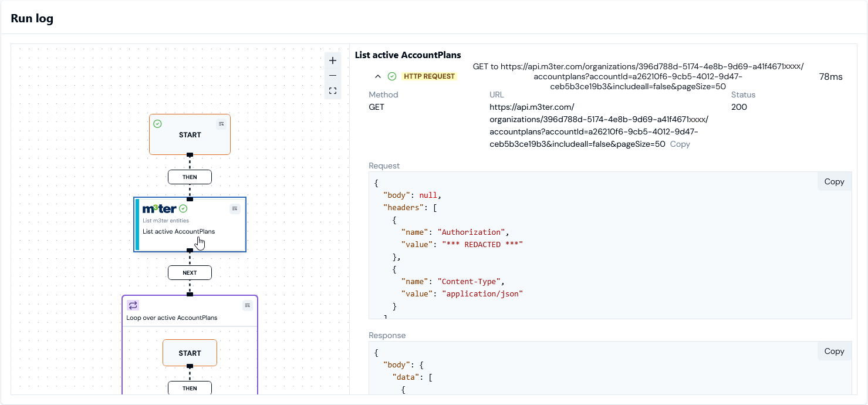868x405 pixels.
Task: Click the "Authorization" header name
Action: [x=471, y=232]
